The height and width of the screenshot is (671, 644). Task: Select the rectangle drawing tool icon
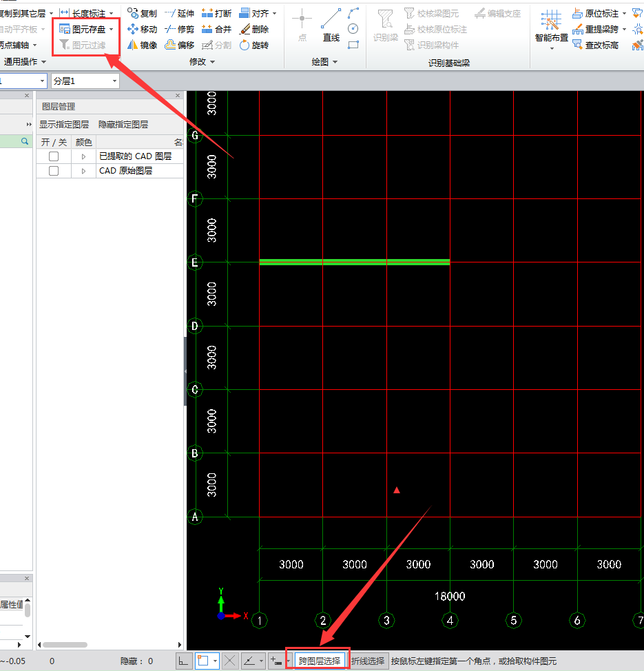tap(353, 45)
